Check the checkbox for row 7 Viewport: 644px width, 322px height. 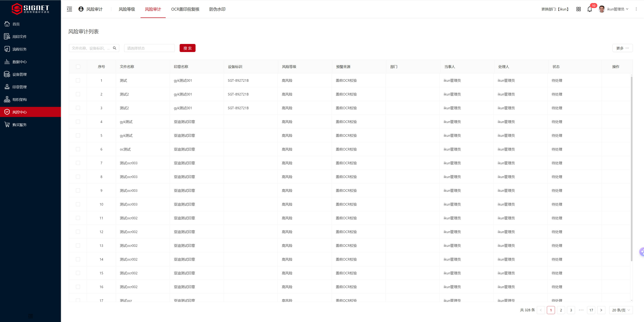pyautogui.click(x=78, y=163)
